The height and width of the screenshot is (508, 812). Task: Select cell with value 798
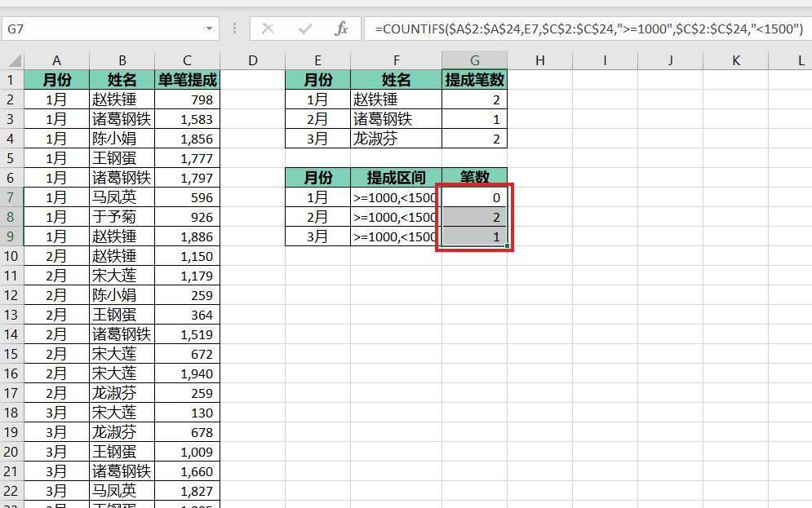(188, 99)
